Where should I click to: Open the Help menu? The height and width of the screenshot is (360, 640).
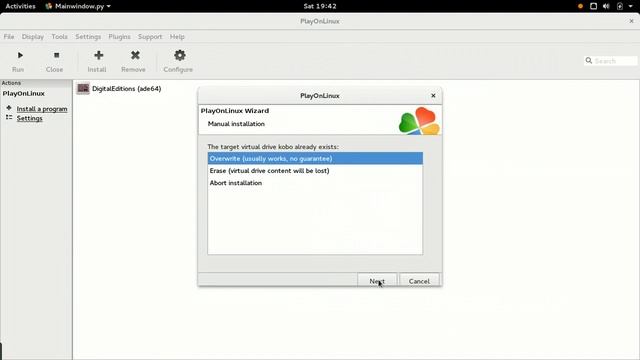coord(177,36)
